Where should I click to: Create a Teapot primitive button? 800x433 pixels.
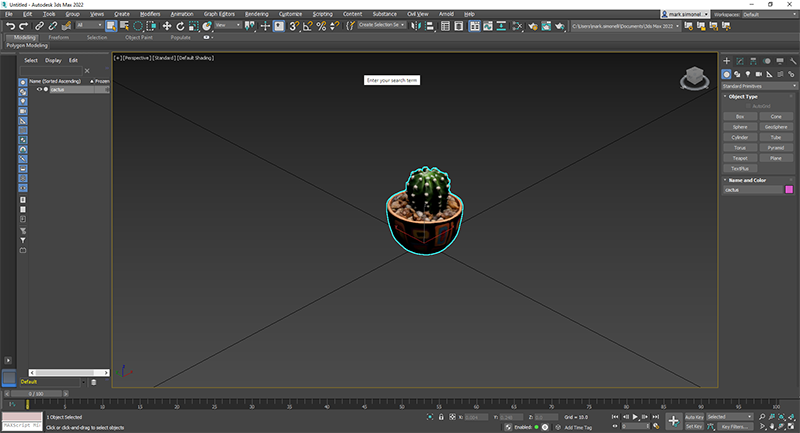[x=740, y=158]
